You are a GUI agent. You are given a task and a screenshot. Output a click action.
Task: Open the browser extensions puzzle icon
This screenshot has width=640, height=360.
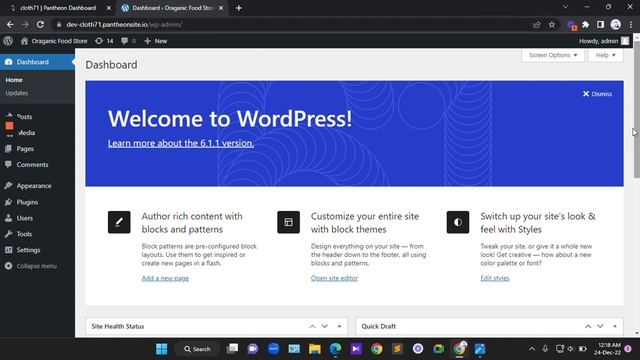tap(586, 24)
